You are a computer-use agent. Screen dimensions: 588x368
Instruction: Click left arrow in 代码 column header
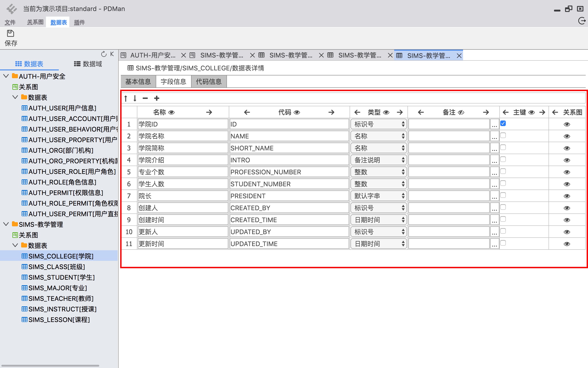click(x=247, y=112)
